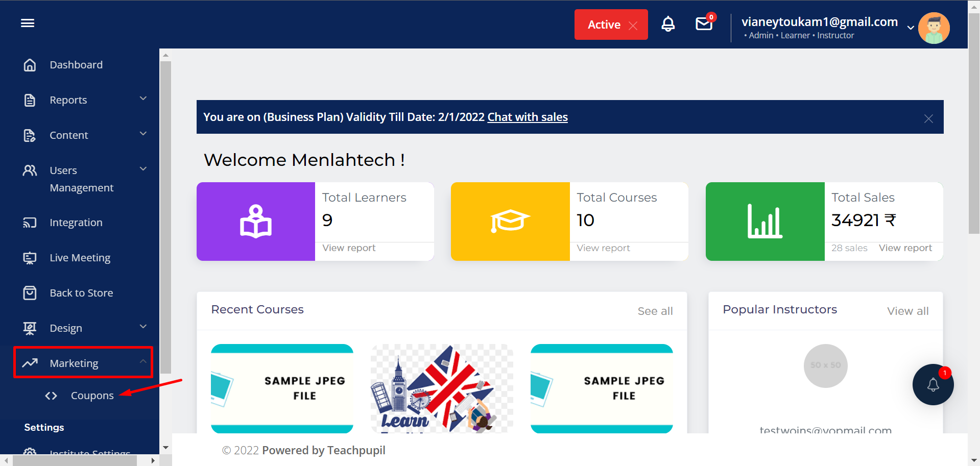Open the hamburger menu icon
This screenshot has height=466, width=980.
coord(28,23)
